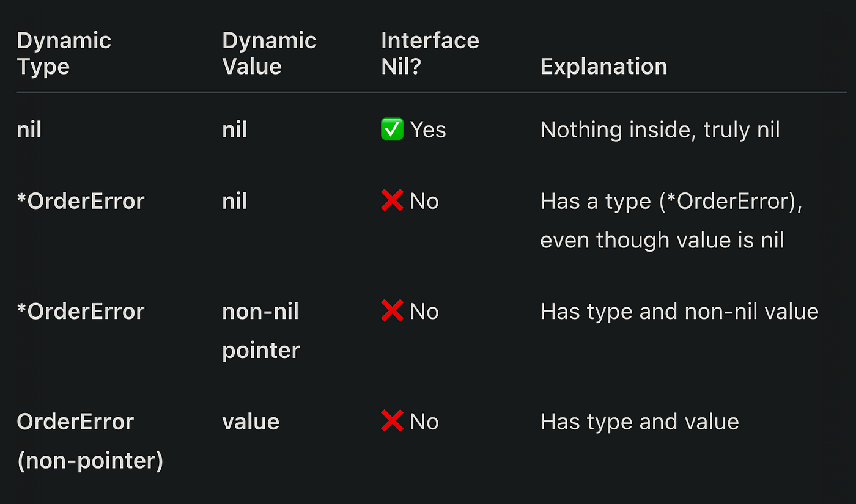Click the red X in the nil-valued *OrderError row
This screenshot has height=504, width=856.
click(x=392, y=201)
